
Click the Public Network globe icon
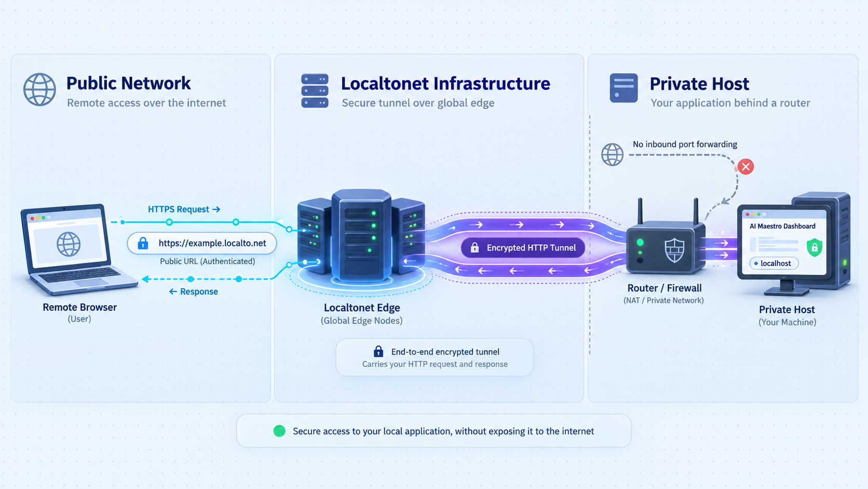tap(39, 90)
